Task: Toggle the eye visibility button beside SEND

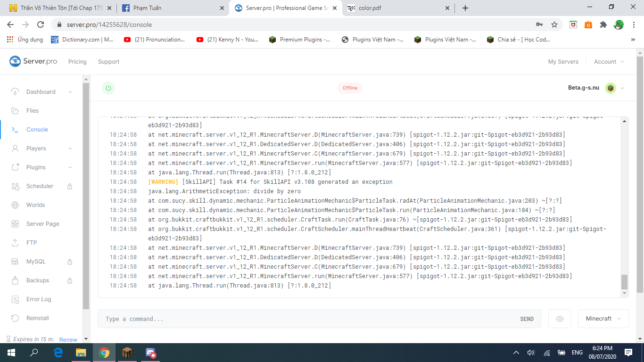Action: point(560,319)
